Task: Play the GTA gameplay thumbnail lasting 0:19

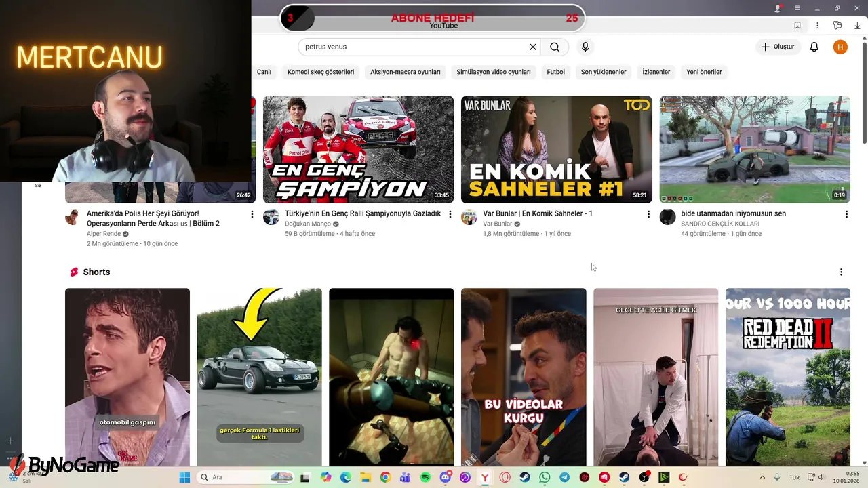Action: click(755, 149)
